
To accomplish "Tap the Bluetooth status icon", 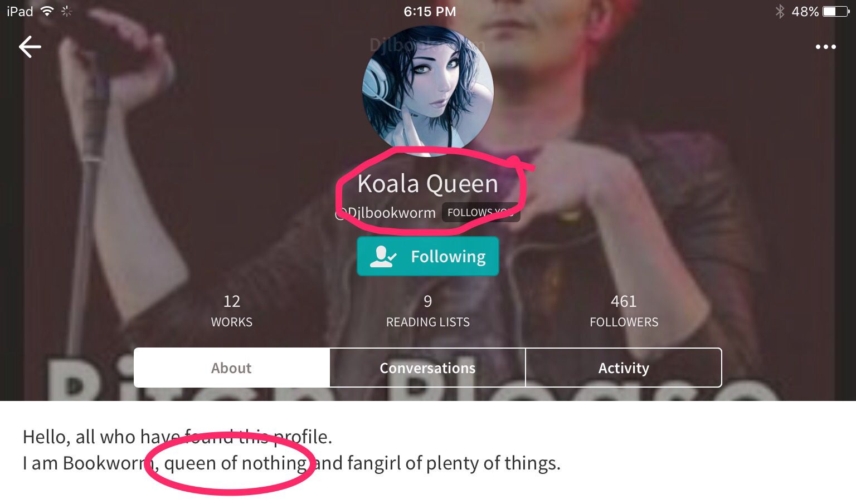I will [780, 11].
